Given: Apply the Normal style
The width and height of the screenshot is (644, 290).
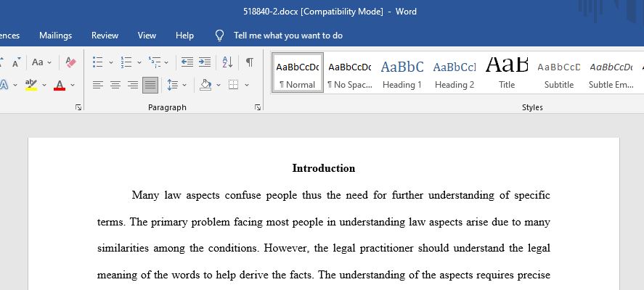Looking at the screenshot, I should 298,72.
